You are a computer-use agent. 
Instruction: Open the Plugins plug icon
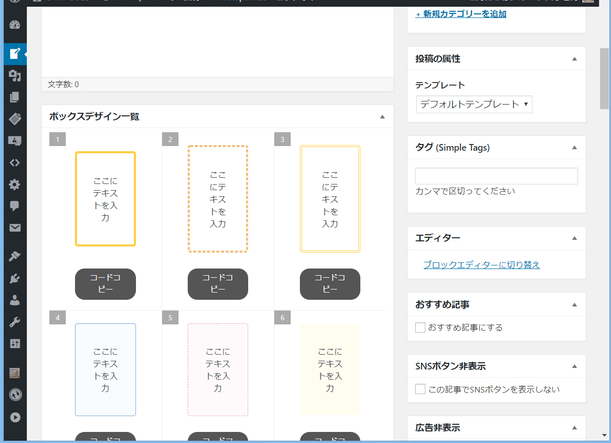(15, 278)
